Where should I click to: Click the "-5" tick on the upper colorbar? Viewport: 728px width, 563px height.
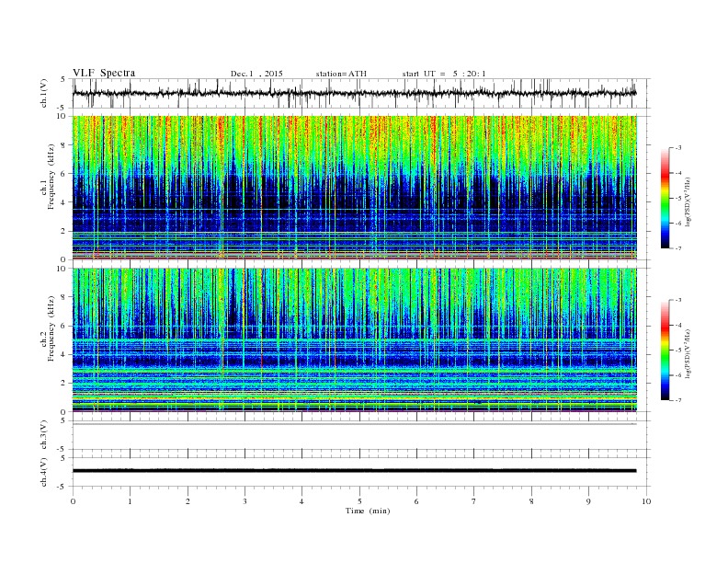tap(677, 199)
